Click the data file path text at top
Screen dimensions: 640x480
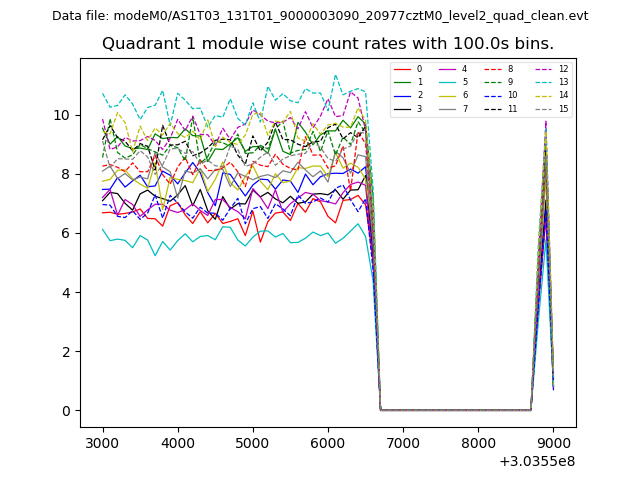coord(320,16)
